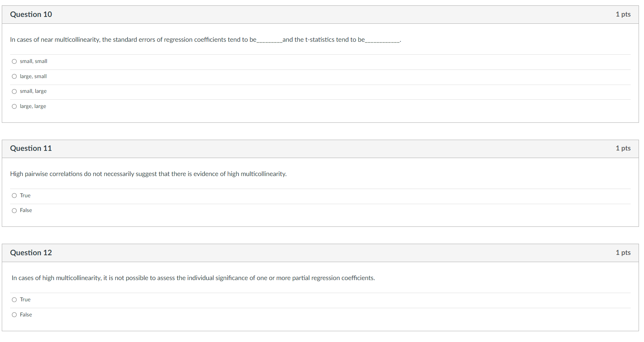Select the small, large answer option
The height and width of the screenshot is (342, 644).
(x=14, y=91)
